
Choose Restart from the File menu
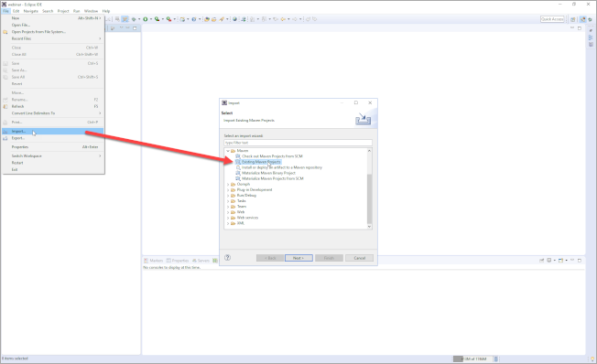click(x=53, y=163)
